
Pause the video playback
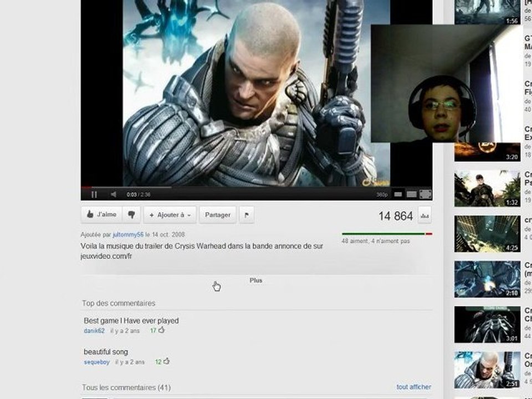pos(94,195)
